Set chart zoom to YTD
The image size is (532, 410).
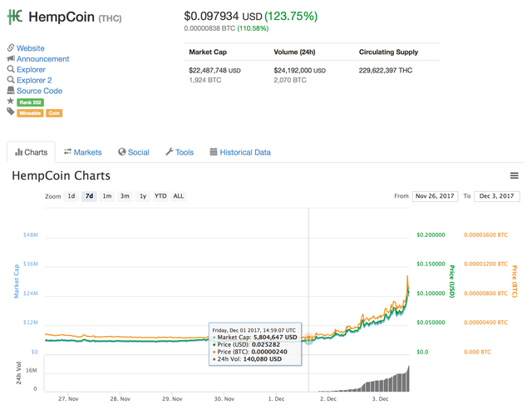pos(160,196)
